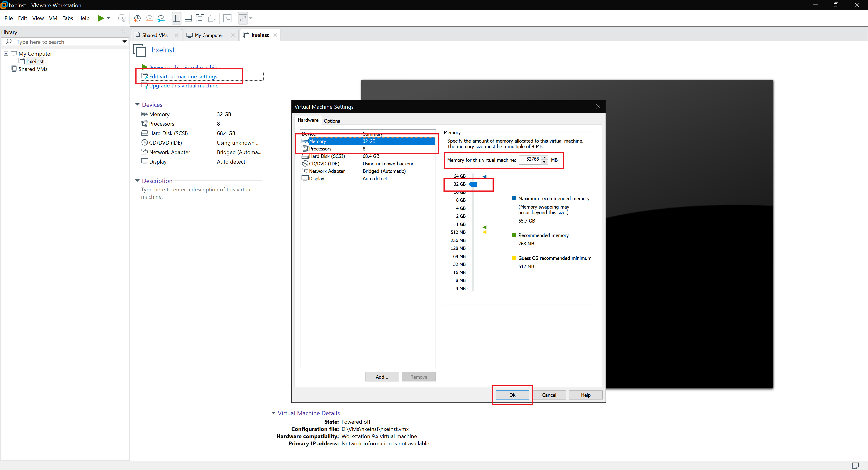Image resolution: width=868 pixels, height=470 pixels.
Task: Open the Library search filter dropdown
Action: [124, 42]
